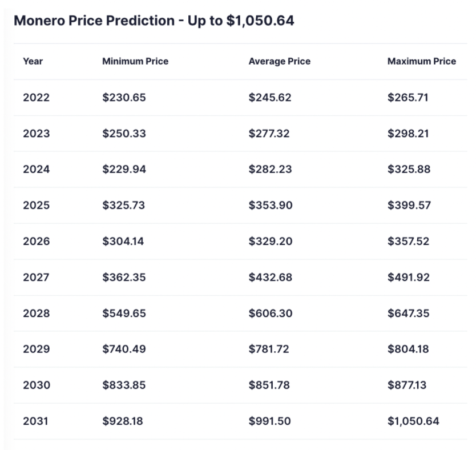Select the Maximum Price column header

[422, 62]
